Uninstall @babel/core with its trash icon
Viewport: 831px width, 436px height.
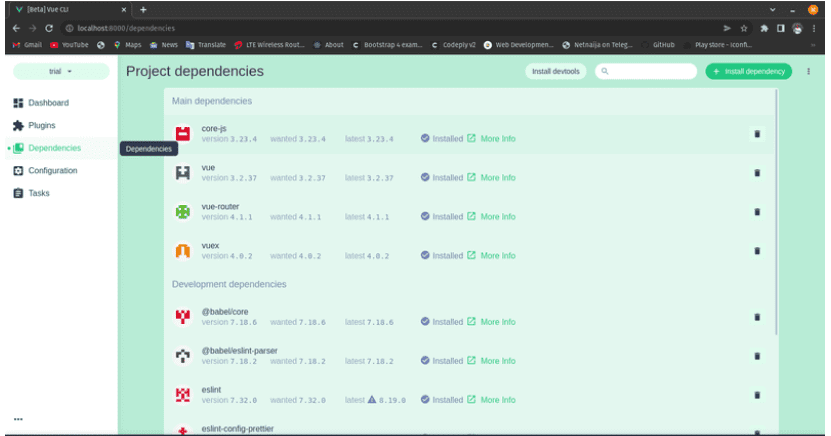click(x=757, y=317)
